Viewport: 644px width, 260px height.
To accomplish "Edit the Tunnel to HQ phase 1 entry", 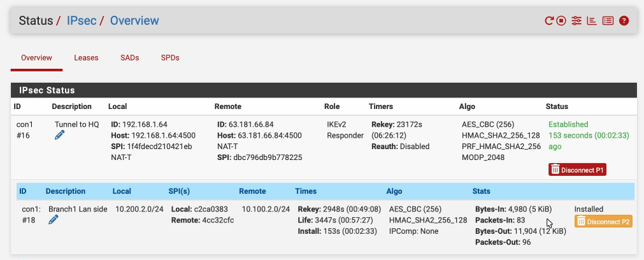I will point(60,135).
